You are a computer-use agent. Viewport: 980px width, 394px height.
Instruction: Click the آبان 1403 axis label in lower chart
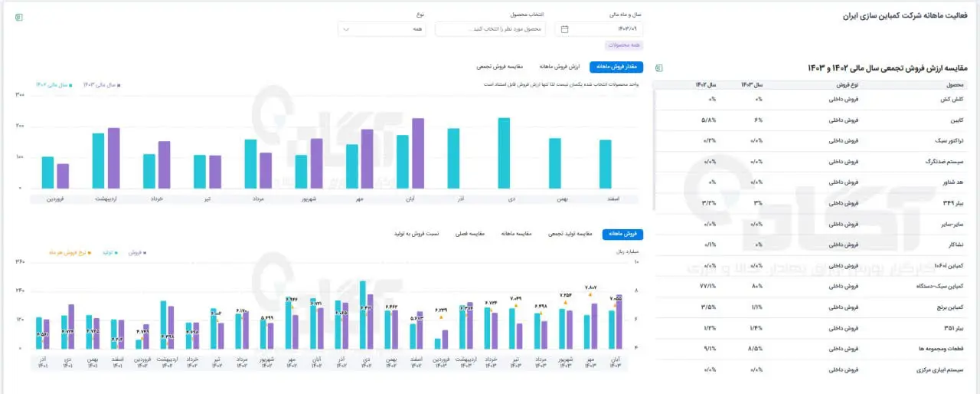[x=615, y=361]
